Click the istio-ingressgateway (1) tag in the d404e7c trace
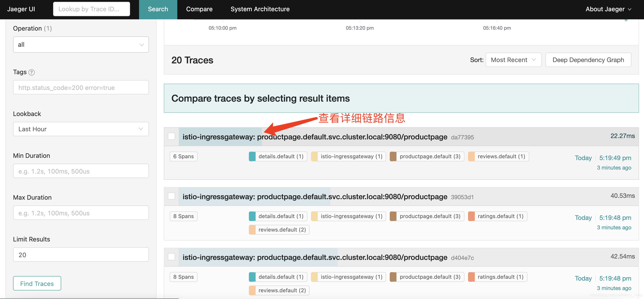This screenshot has height=299, width=644. pyautogui.click(x=348, y=277)
